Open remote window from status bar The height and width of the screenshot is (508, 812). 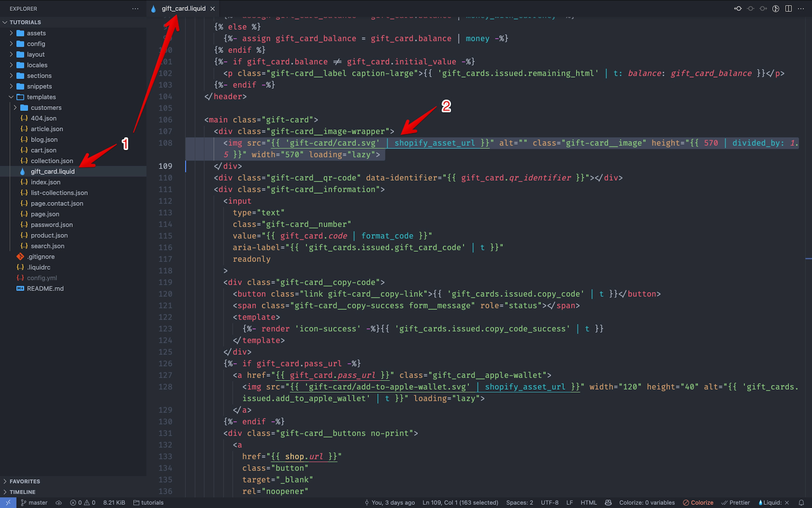pos(8,503)
